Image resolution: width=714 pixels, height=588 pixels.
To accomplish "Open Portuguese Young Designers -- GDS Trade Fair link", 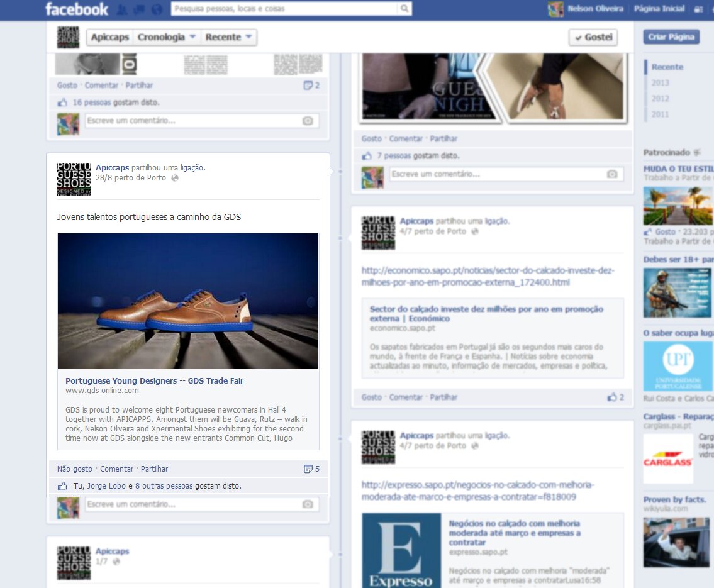I will point(154,381).
